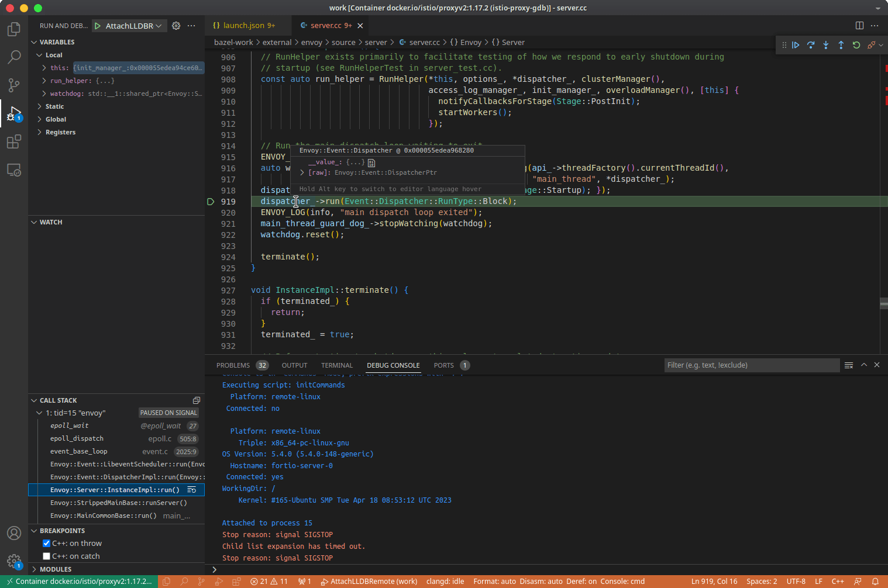The image size is (888, 588).
Task: Expand the run_helper variable
Action: tap(44, 81)
